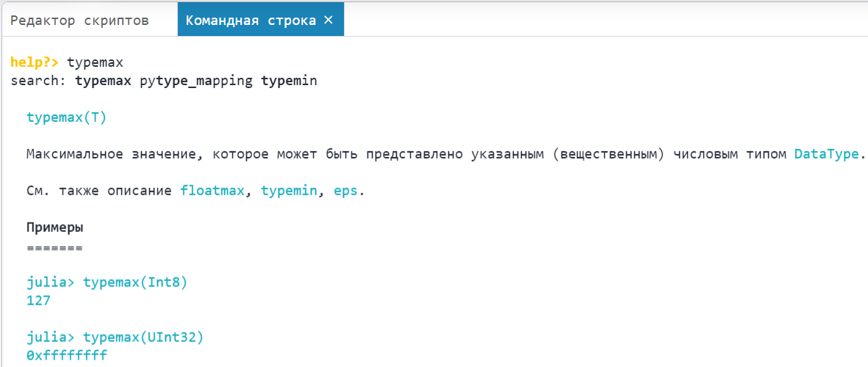Screen dimensions: 868x367
Task: Select the Командная строка tab
Action: (250, 21)
